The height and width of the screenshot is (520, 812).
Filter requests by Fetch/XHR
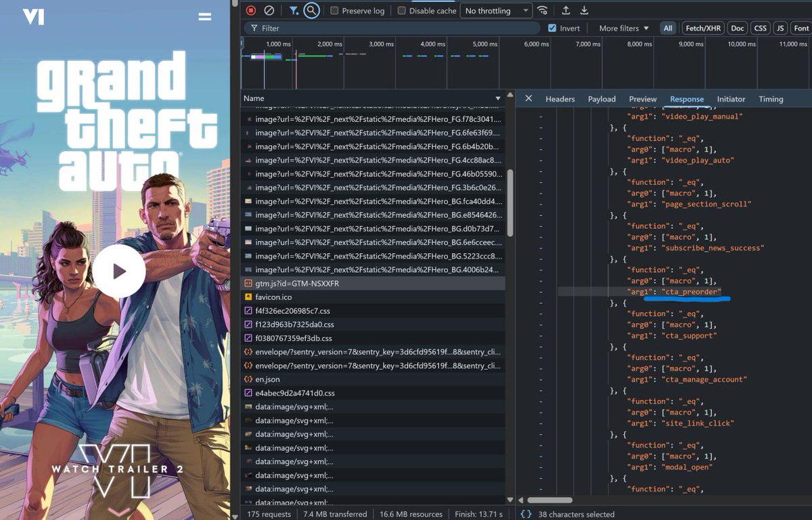pyautogui.click(x=703, y=28)
